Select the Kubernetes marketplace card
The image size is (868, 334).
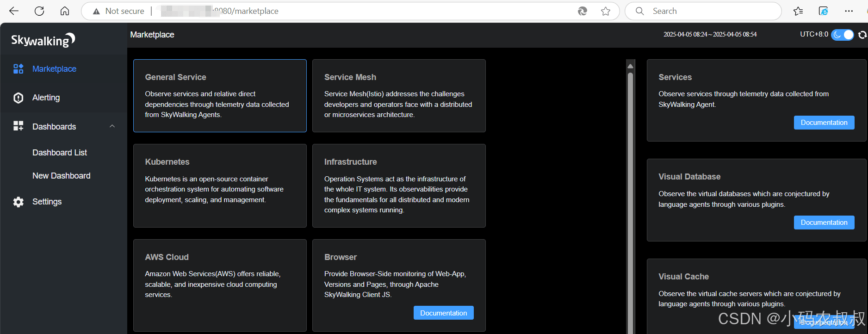[220, 186]
